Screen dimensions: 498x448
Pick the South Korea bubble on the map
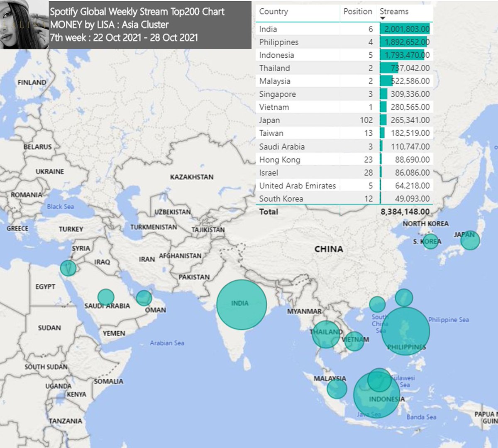pos(430,241)
